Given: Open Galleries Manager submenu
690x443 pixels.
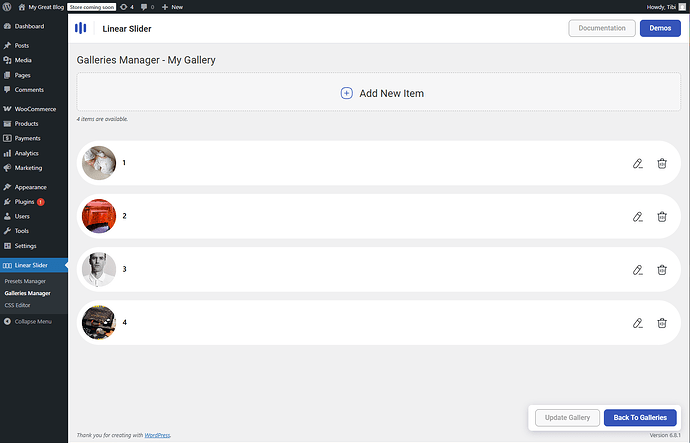Looking at the screenshot, I should [27, 293].
